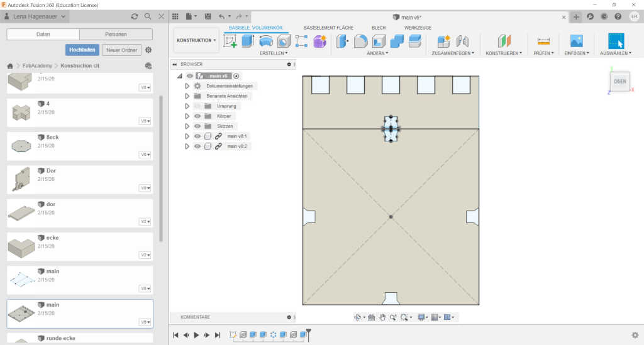Play the timeline
This screenshot has width=644, height=345.
196,335
